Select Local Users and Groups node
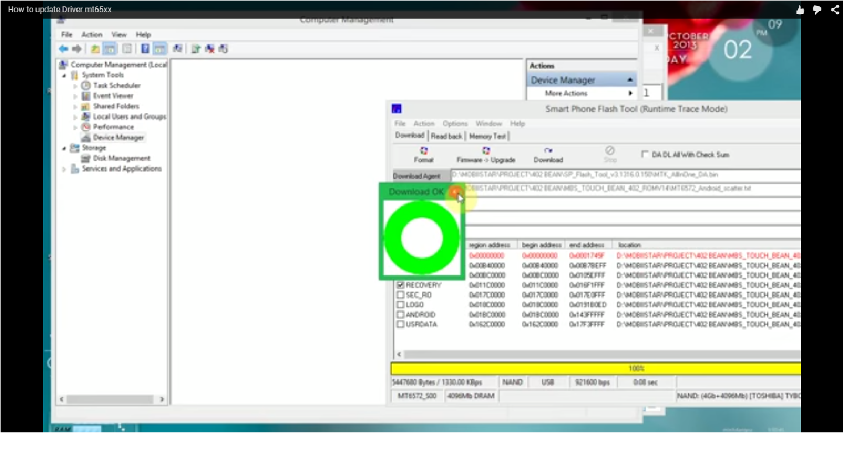Image resolution: width=868 pixels, height=476 pixels. click(129, 117)
